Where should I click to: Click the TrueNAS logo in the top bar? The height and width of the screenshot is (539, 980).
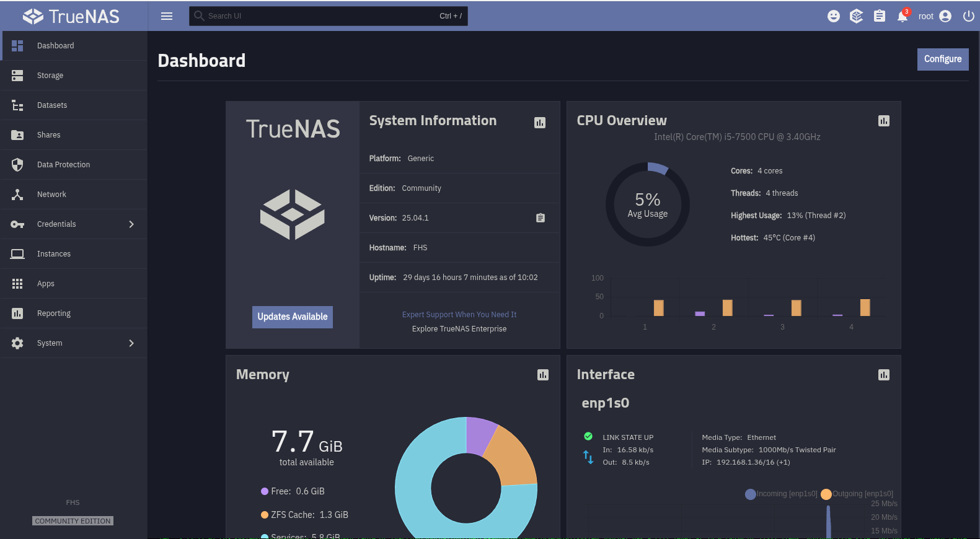[x=71, y=16]
